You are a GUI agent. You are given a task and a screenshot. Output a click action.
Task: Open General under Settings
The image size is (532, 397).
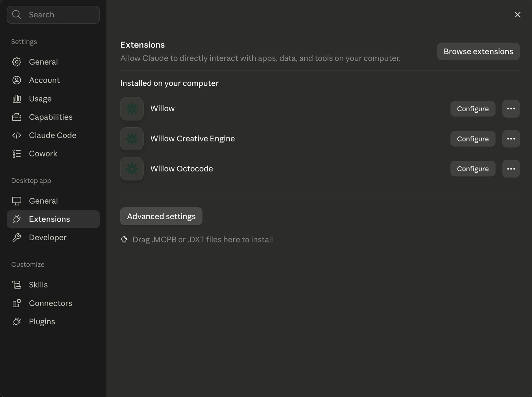pyautogui.click(x=53, y=62)
